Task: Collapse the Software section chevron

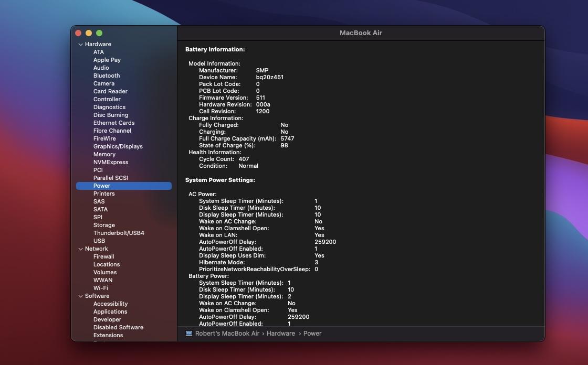Action: click(x=80, y=296)
